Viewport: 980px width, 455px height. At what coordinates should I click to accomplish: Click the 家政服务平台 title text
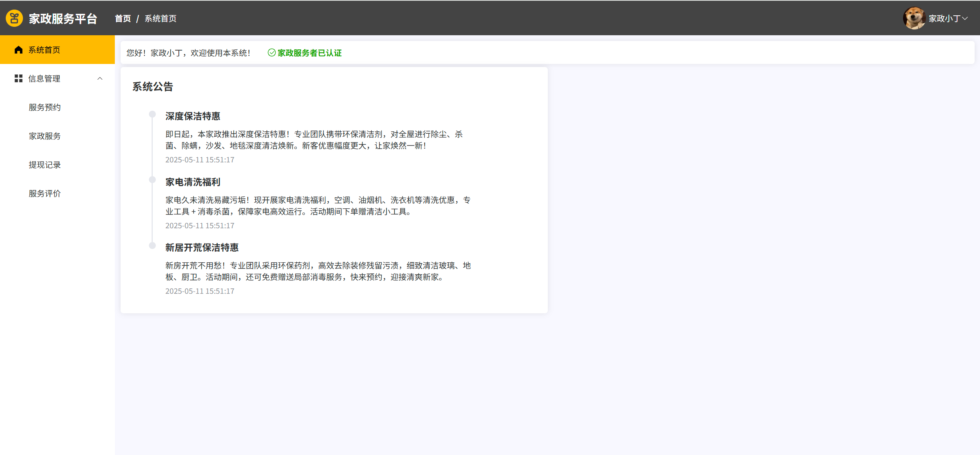pyautogui.click(x=63, y=18)
